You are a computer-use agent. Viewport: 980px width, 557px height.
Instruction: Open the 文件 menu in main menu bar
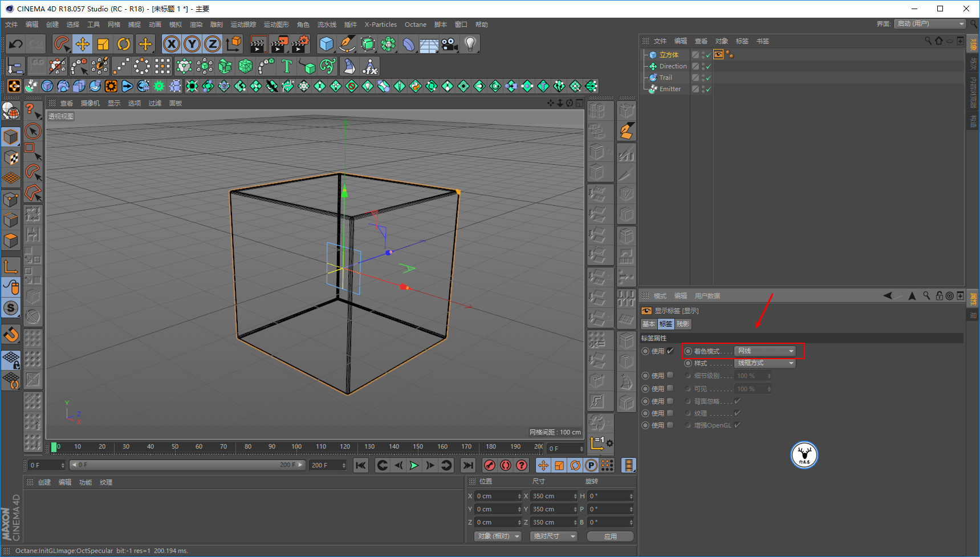pos(11,25)
